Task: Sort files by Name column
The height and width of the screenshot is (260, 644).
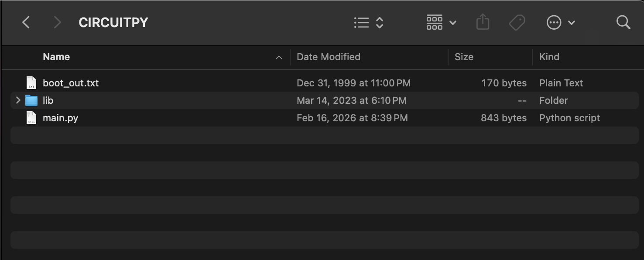Action: [56, 57]
